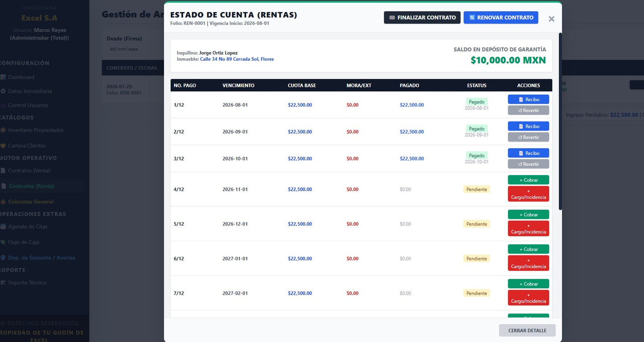Image resolution: width=644 pixels, height=342 pixels.
Task: Revertir payment 1/12
Action: pyautogui.click(x=529, y=111)
